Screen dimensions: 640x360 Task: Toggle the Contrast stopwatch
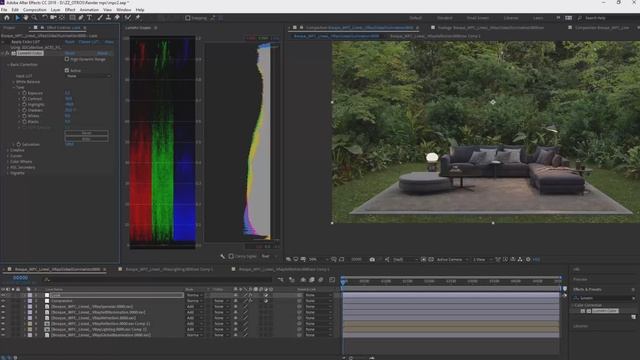point(24,99)
